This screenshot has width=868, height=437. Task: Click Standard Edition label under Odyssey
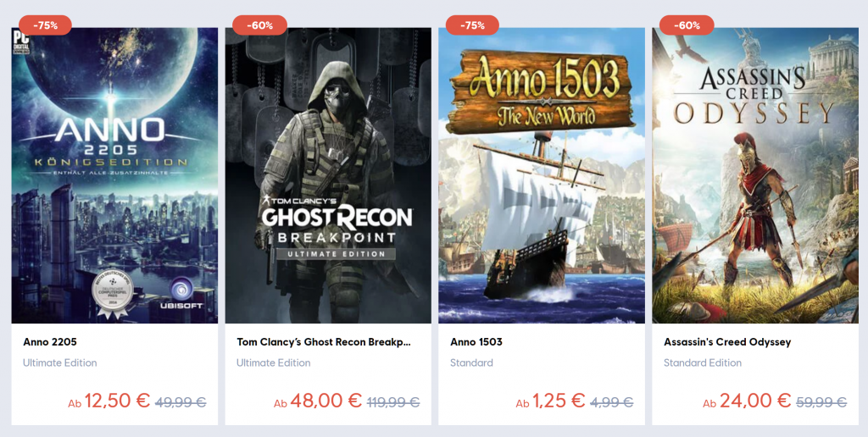[703, 362]
